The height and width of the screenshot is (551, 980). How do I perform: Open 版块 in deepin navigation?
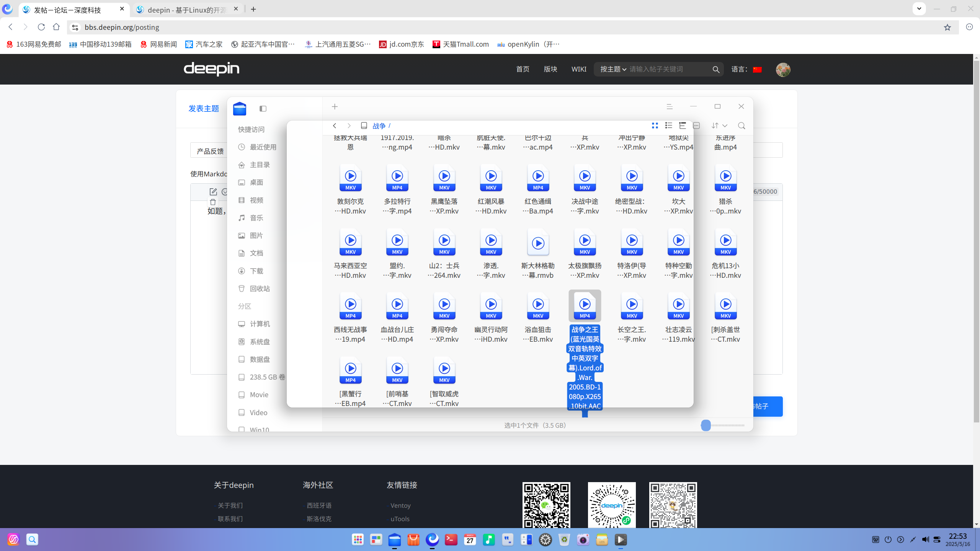[x=550, y=69]
